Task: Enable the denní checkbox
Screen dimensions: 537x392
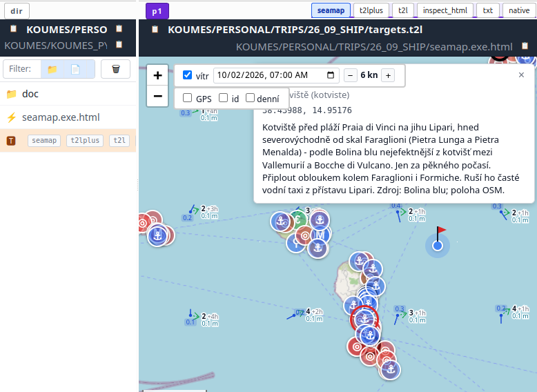Action: click(x=251, y=98)
